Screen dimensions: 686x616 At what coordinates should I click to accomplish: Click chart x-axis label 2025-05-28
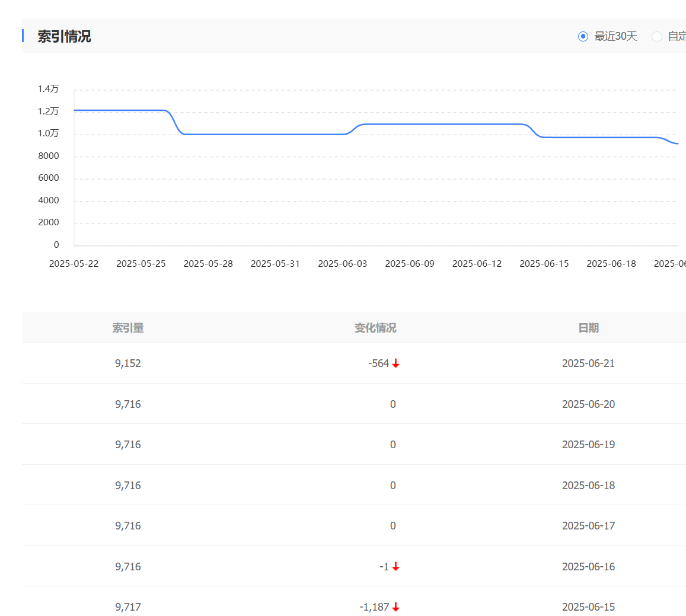(x=208, y=264)
